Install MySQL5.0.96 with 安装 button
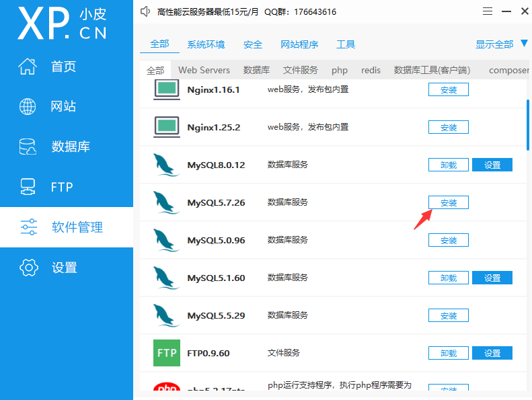This screenshot has height=400, width=532. (449, 240)
